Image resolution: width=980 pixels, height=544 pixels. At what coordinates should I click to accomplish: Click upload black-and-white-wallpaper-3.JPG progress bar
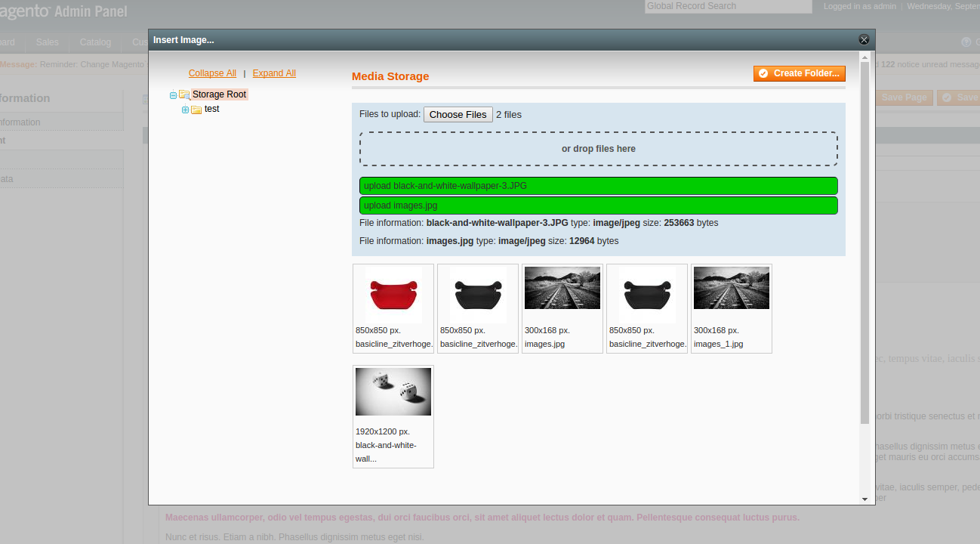[x=599, y=186]
